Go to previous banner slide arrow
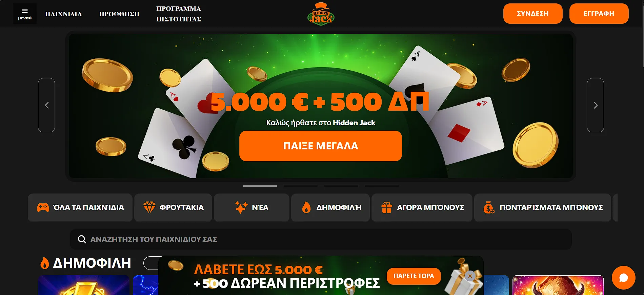 46,105
